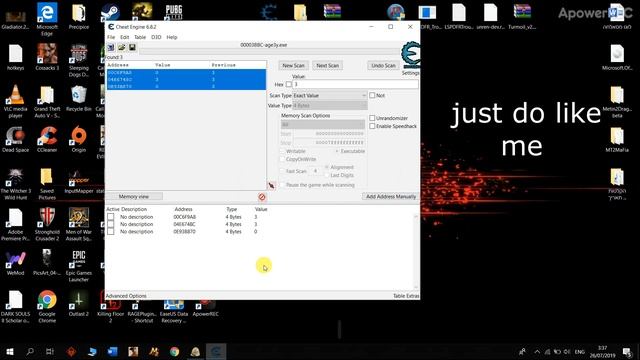Click ENG language indicator in tray

[580, 351]
